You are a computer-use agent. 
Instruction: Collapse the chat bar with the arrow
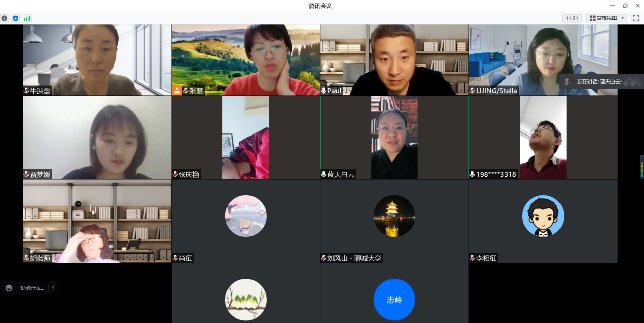[x=53, y=288]
